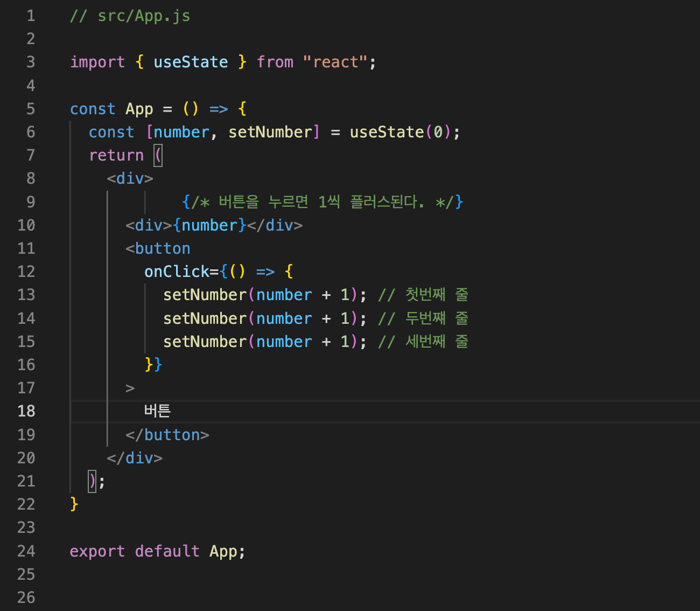Click 'setNumber' in line 6 destructuring

click(x=270, y=133)
